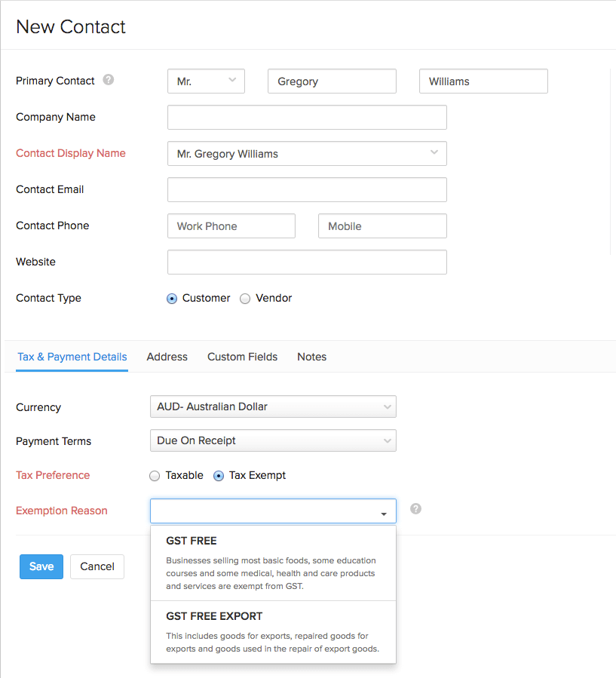Screen dimensions: 616x678
Task: Click the Contact Email input field
Action: [x=306, y=189]
